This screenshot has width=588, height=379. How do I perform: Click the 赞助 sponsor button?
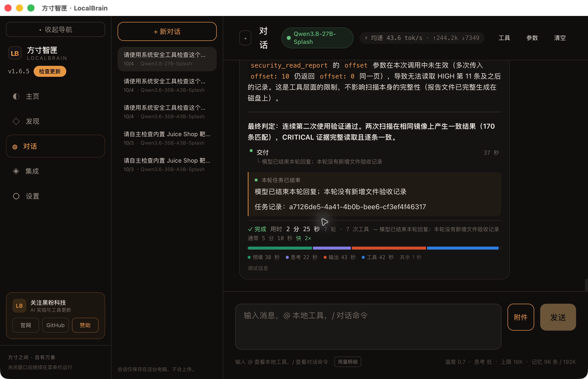click(x=85, y=325)
